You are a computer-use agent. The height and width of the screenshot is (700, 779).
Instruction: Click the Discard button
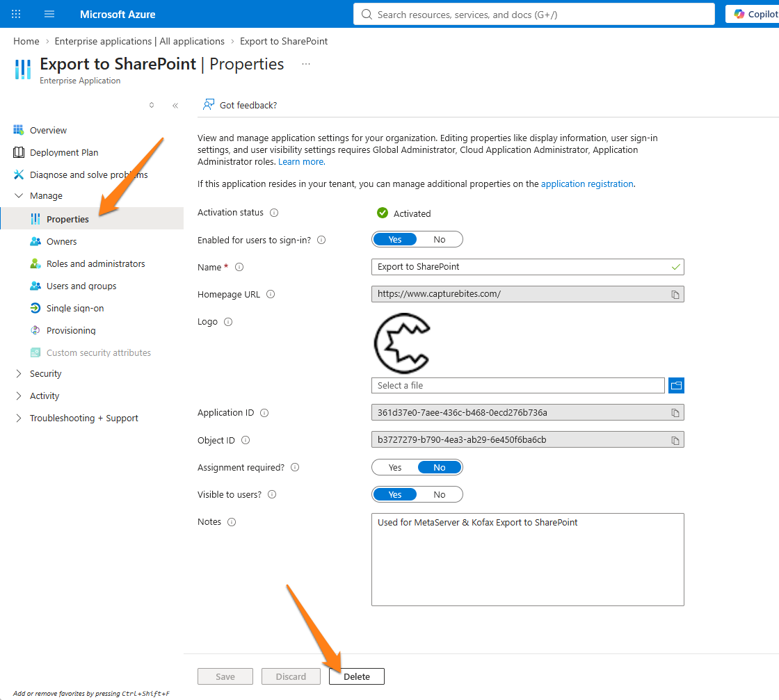click(291, 676)
